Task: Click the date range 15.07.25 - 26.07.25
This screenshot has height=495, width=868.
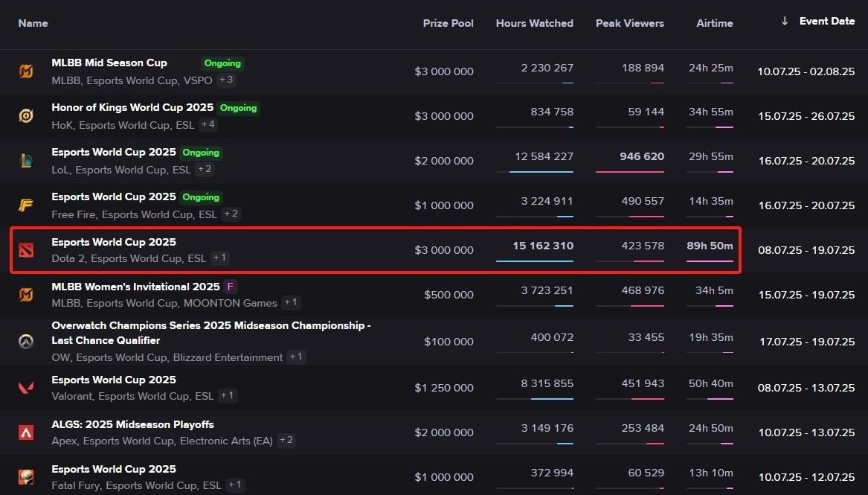Action: (x=806, y=116)
